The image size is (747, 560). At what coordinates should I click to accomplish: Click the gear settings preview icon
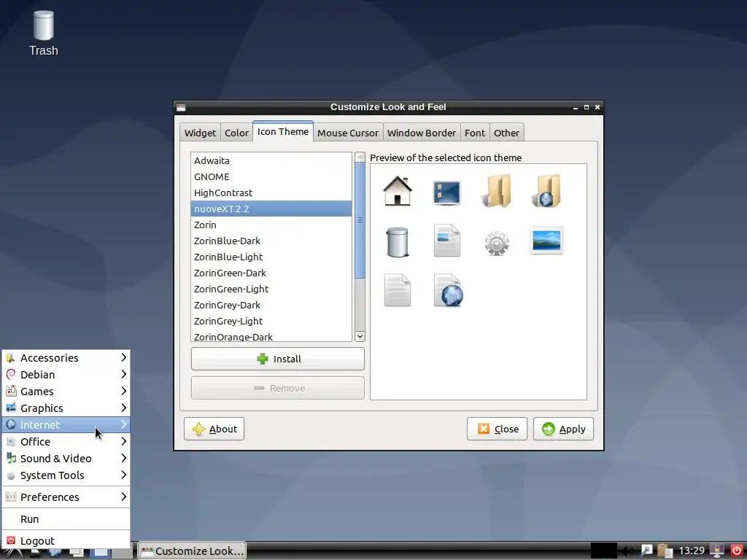click(x=496, y=244)
